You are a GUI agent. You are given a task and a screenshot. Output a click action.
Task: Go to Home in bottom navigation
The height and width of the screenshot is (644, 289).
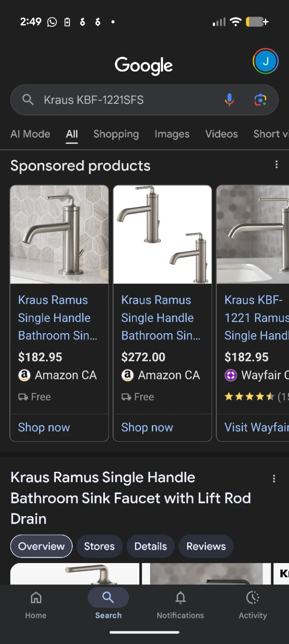click(x=36, y=604)
